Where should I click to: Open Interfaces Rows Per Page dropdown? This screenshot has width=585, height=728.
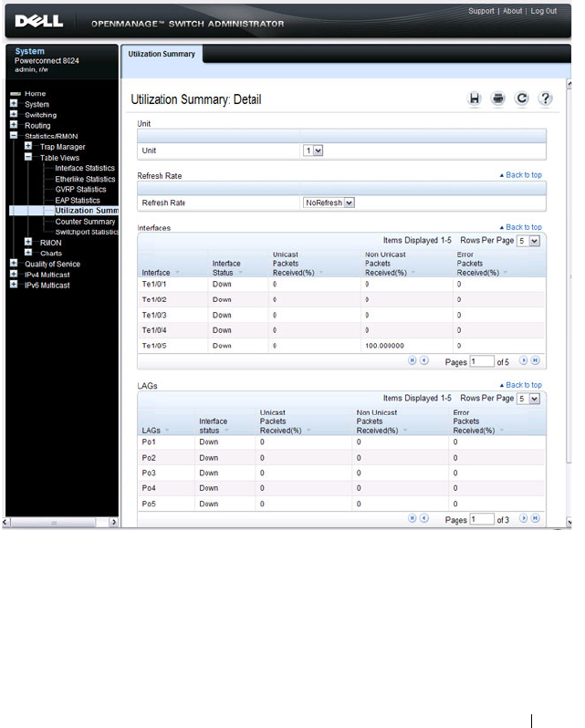(x=528, y=241)
